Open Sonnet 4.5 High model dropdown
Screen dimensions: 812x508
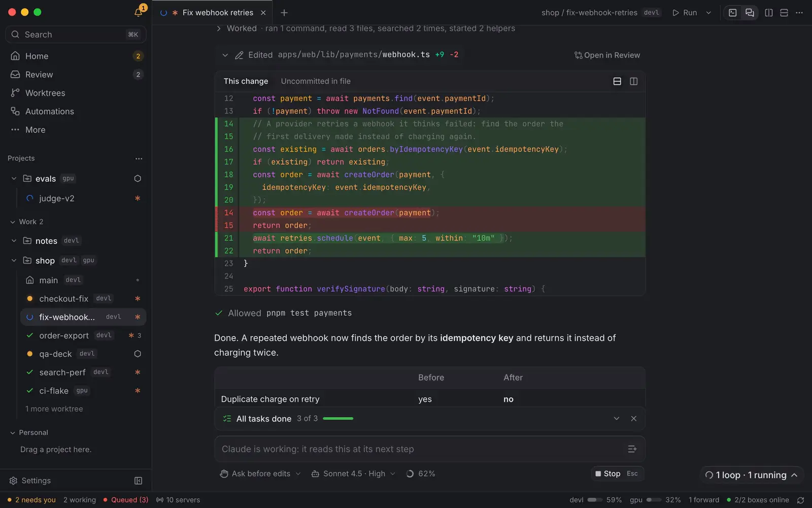coord(353,473)
